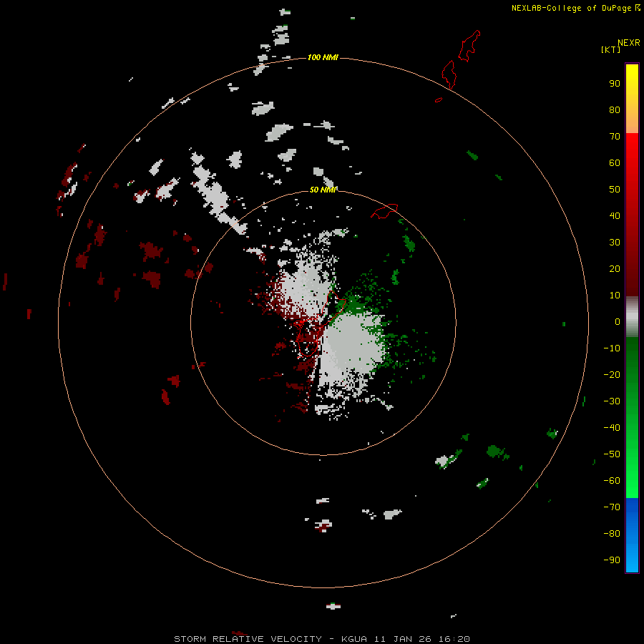Click the -80 scale value
644x644 pixels.
(612, 534)
